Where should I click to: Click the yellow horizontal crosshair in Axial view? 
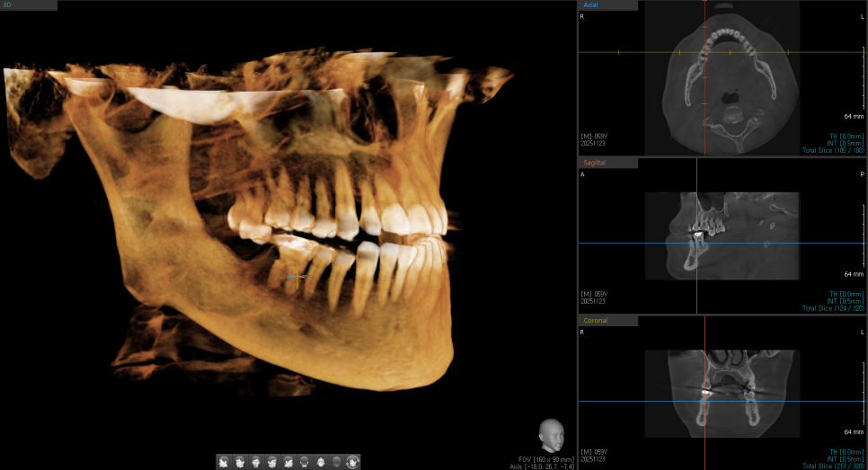point(629,52)
